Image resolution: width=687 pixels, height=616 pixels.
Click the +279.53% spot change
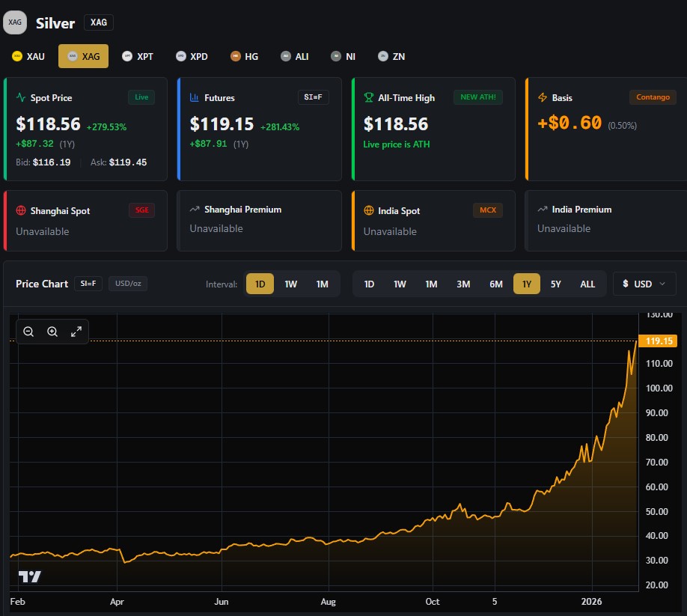pyautogui.click(x=106, y=127)
